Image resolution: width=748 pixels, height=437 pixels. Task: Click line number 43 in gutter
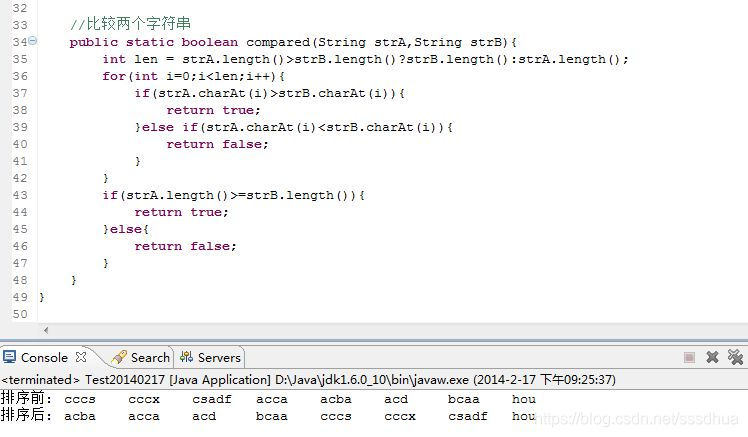[20, 195]
